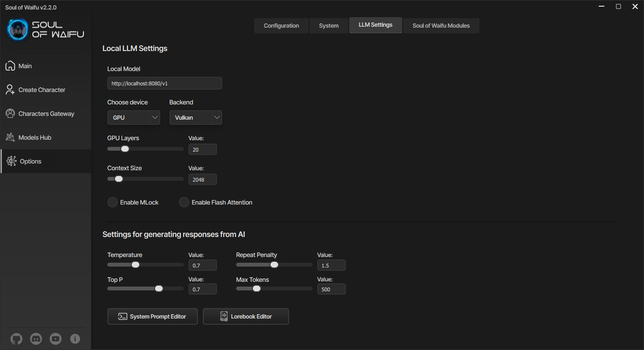Click the Context Size value field
The height and width of the screenshot is (350, 644).
pyautogui.click(x=203, y=179)
